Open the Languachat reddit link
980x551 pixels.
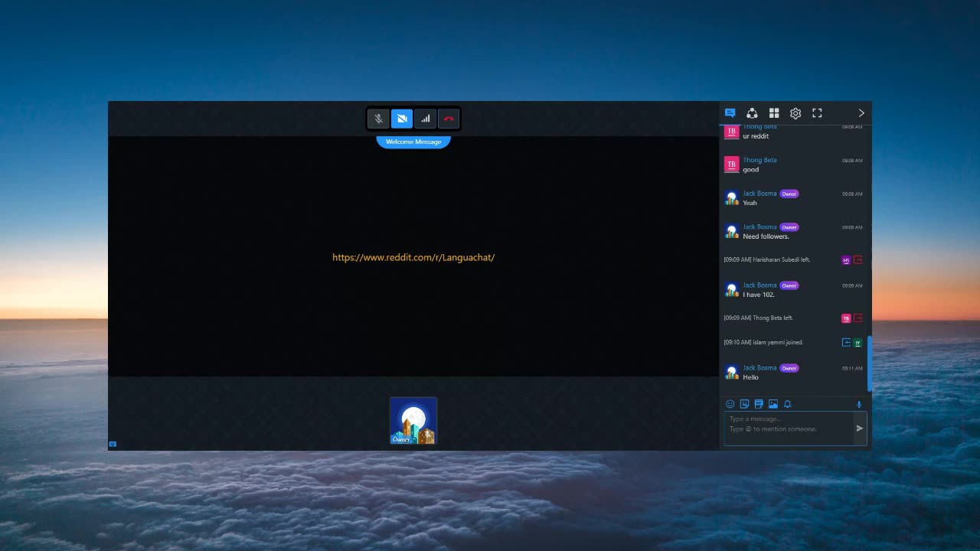pos(413,257)
